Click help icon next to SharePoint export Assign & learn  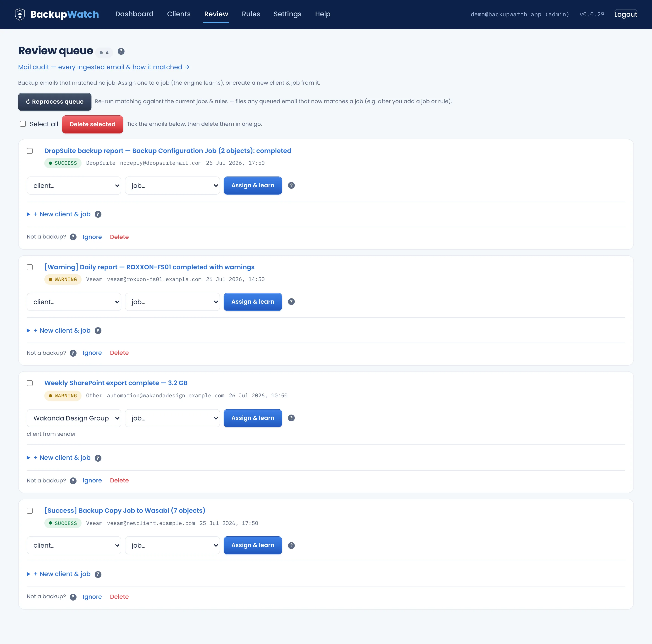(291, 418)
